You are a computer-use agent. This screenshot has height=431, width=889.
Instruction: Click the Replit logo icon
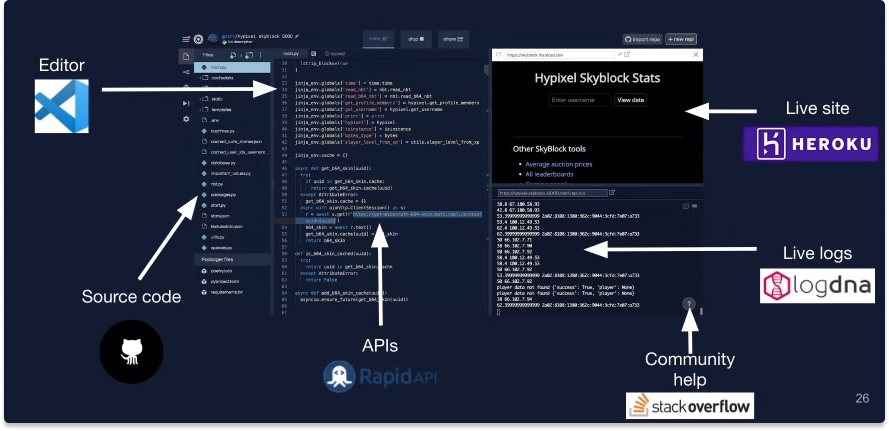pyautogui.click(x=198, y=39)
